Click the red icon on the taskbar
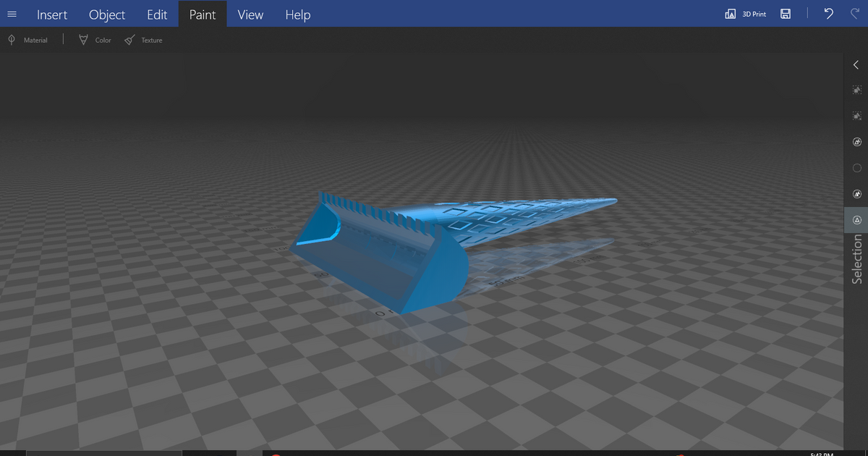This screenshot has height=456, width=868. [275, 455]
